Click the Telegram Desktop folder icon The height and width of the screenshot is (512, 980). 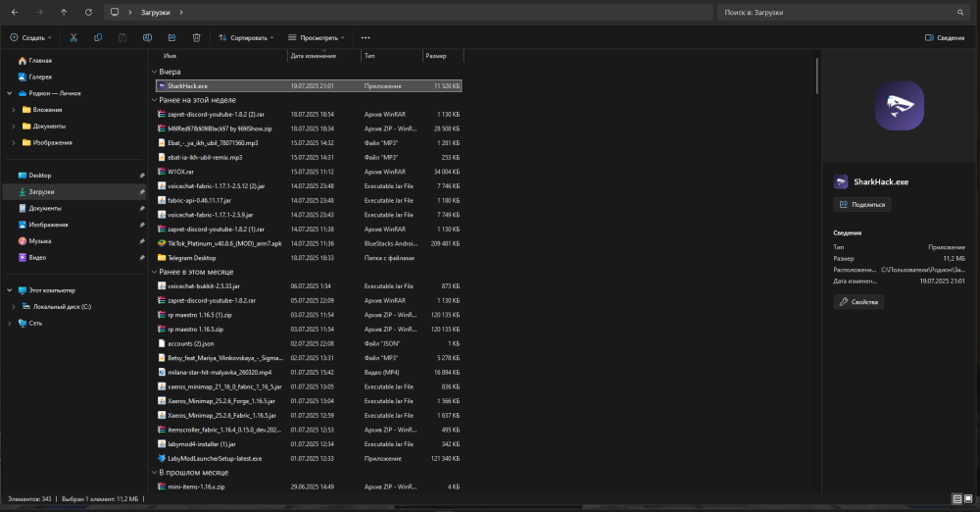click(162, 258)
